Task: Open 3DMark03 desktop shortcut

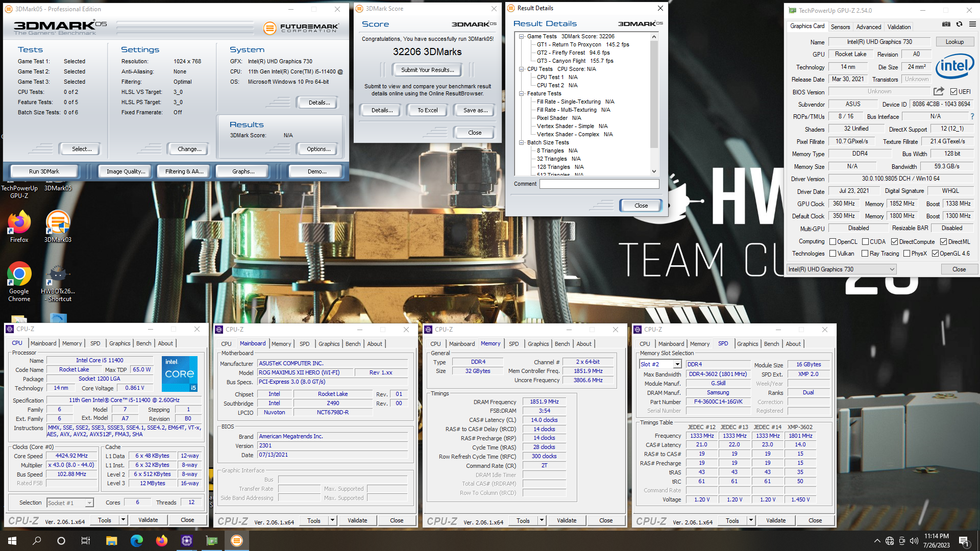Action: pos(58,227)
